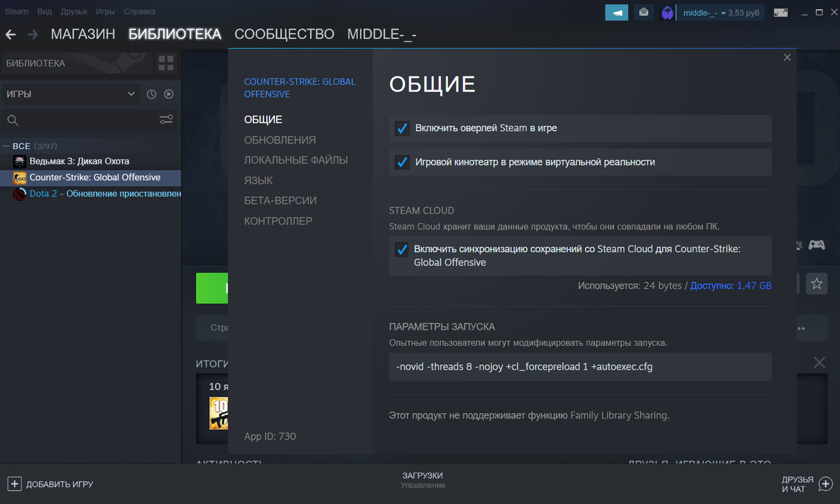This screenshot has height=504, width=840.
Task: Go to СООБЩЕСТВО tab
Action: pos(284,34)
